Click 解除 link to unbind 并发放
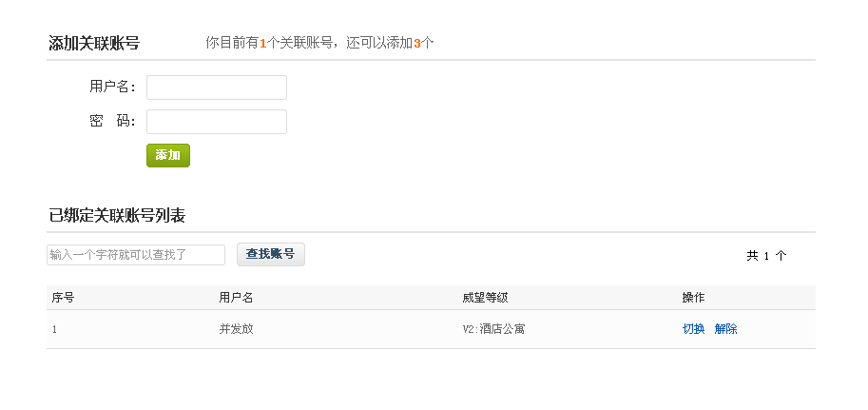The width and height of the screenshot is (868, 410). tap(725, 329)
